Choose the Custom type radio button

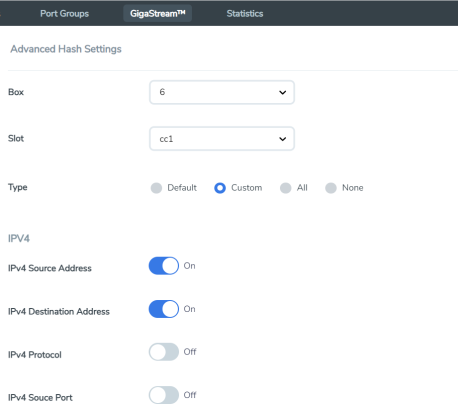(220, 188)
